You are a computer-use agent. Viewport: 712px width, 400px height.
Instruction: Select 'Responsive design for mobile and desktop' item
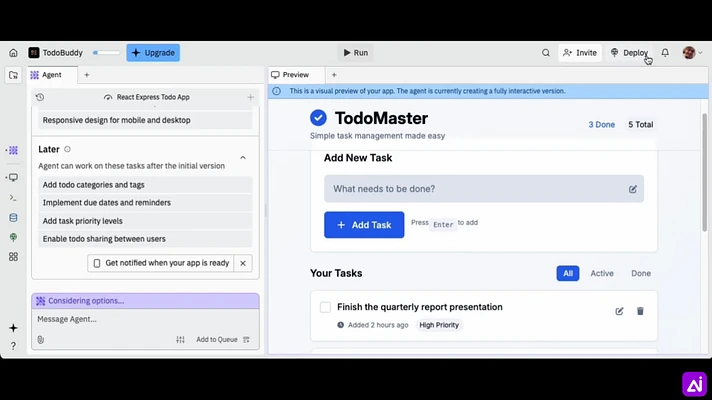145,120
